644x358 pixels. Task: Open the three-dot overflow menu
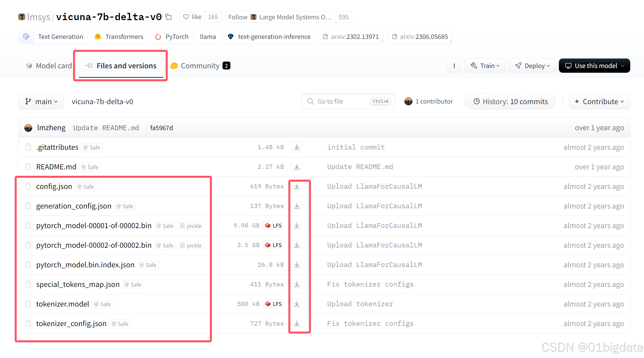click(454, 65)
